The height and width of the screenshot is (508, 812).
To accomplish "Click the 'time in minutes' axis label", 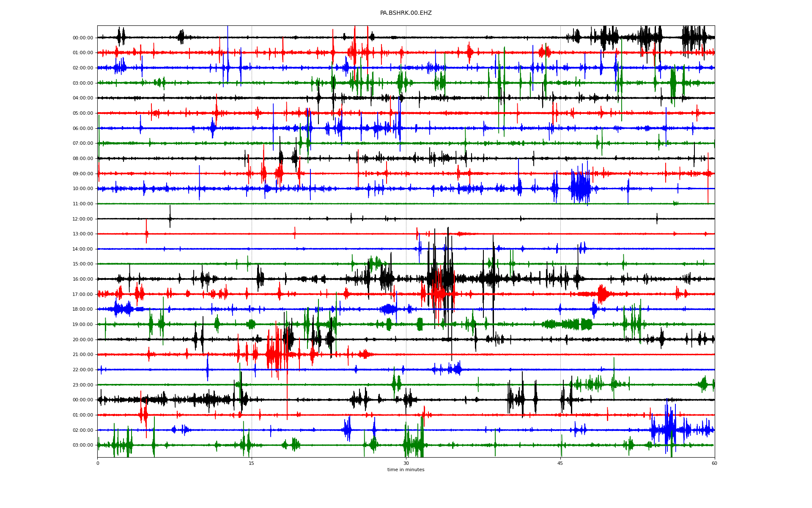I will [406, 469].
